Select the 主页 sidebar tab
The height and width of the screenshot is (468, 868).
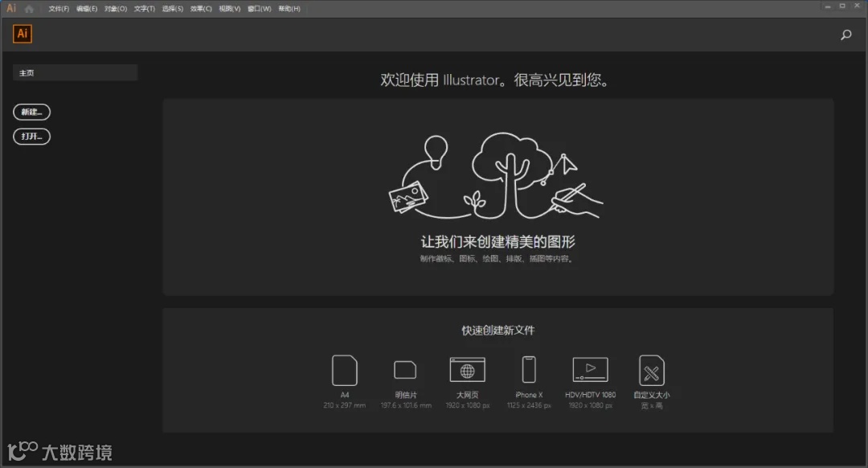76,72
